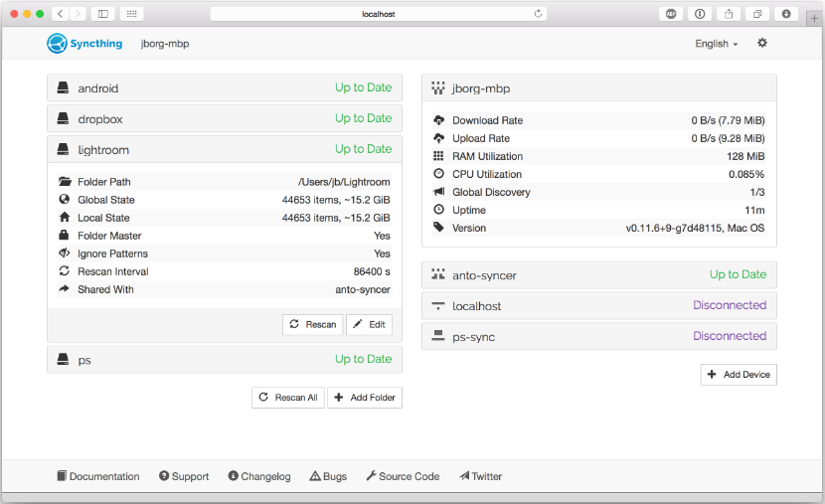Screen dimensions: 825x504
Task: Click the Safari reload page icon
Action: 538,14
